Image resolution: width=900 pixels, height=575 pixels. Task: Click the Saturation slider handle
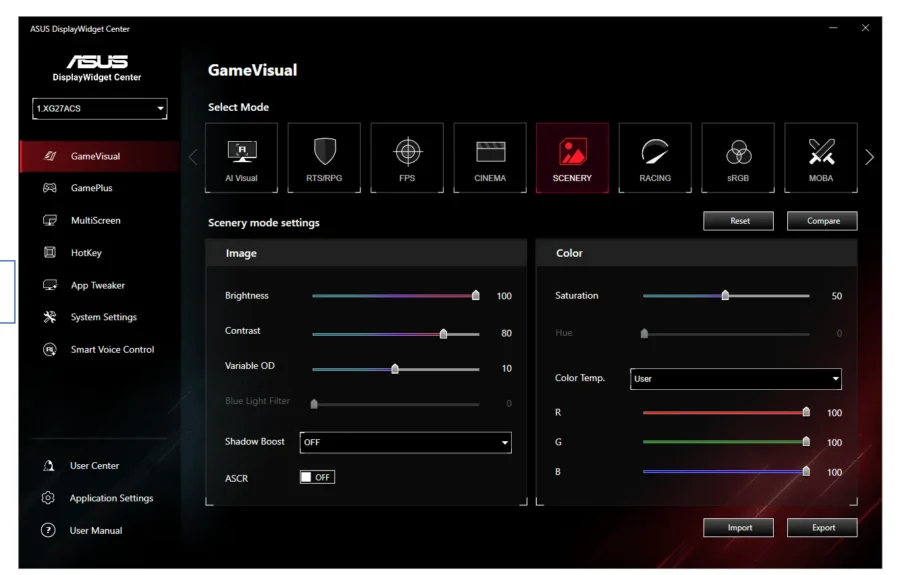(x=726, y=295)
